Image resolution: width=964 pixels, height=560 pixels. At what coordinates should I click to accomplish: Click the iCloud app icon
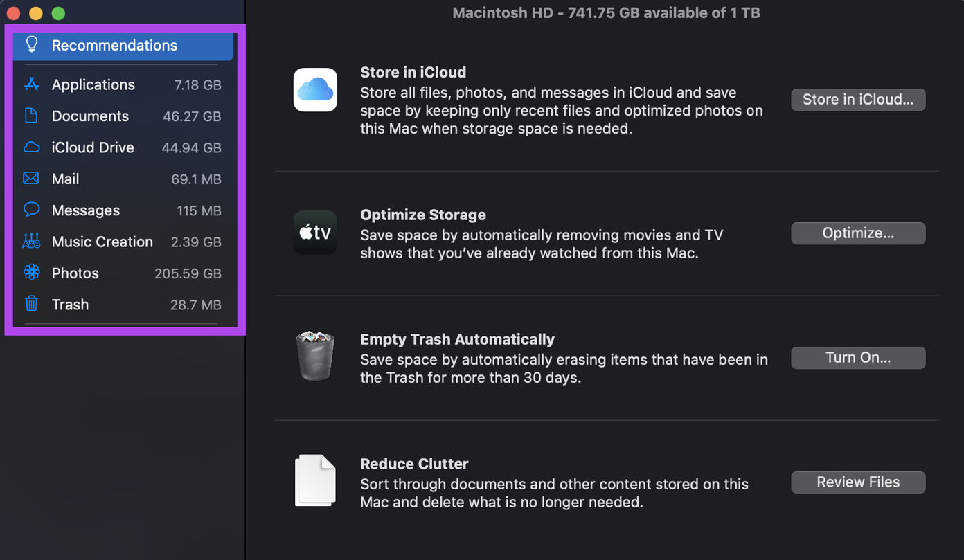[315, 90]
